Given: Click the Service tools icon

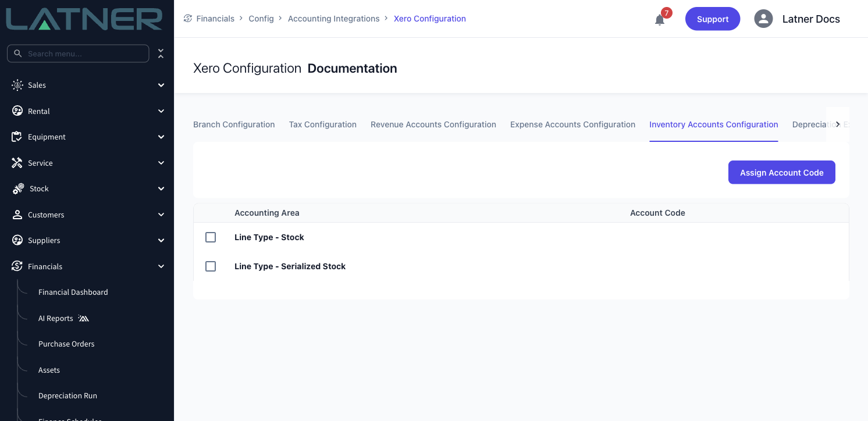Looking at the screenshot, I should click(x=17, y=163).
